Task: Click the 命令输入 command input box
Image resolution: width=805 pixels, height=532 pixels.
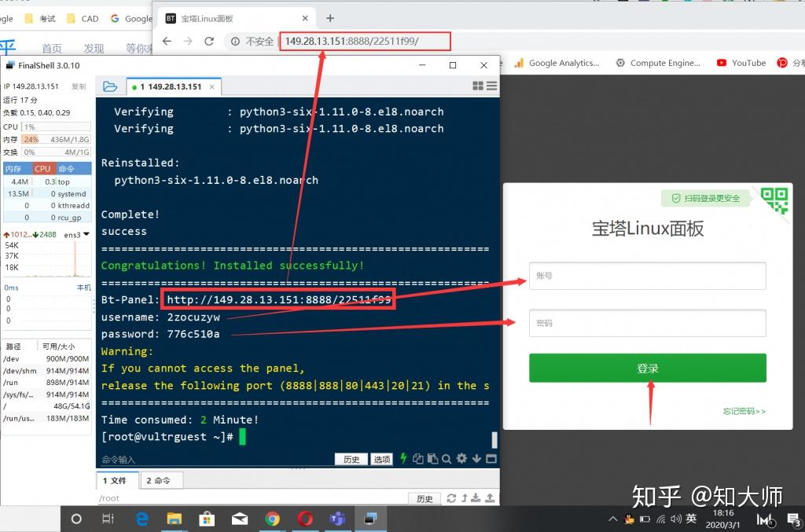Action: [215, 459]
